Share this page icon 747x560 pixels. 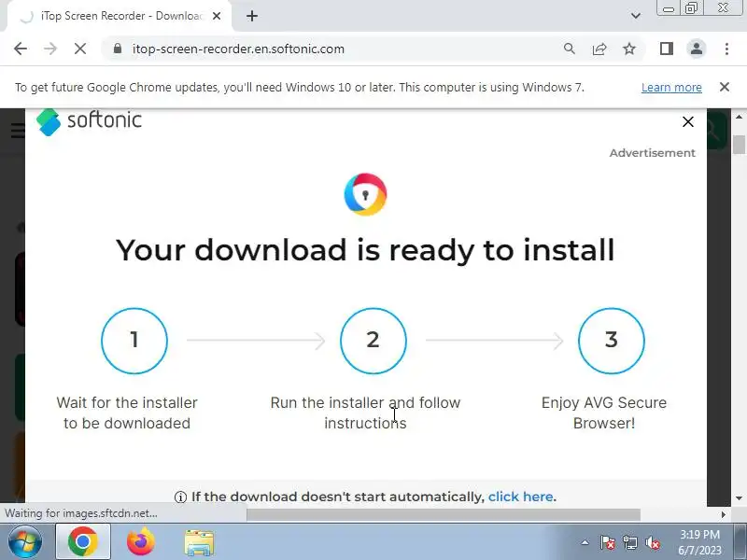(599, 49)
